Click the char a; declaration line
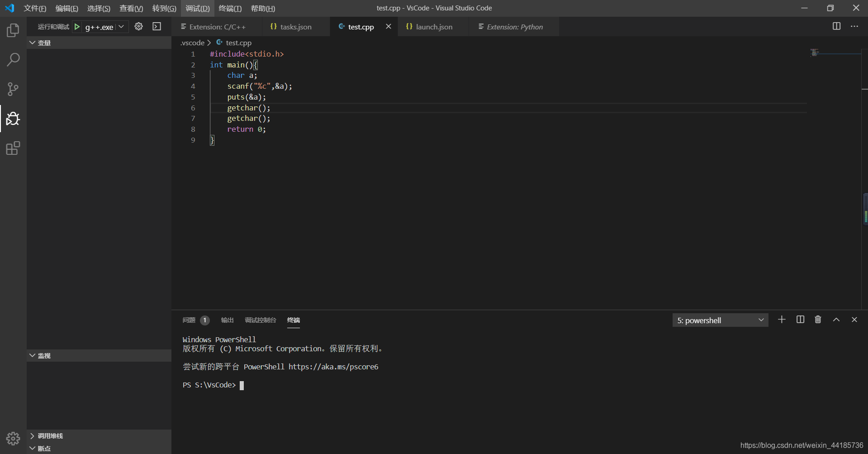 [x=242, y=75]
